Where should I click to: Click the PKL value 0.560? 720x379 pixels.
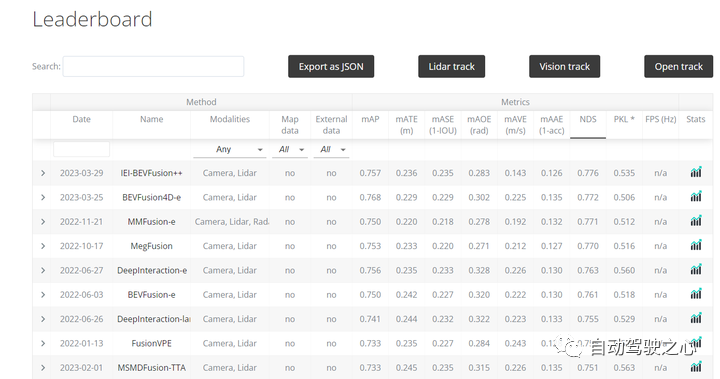click(x=624, y=271)
